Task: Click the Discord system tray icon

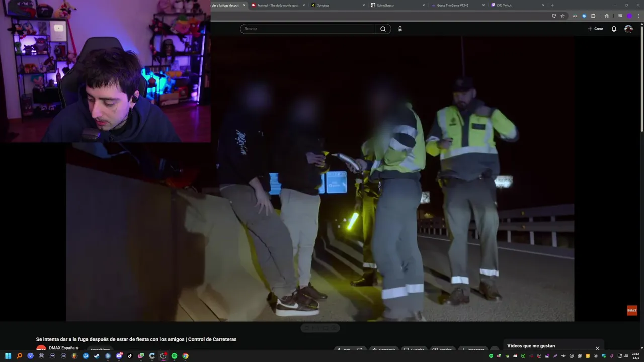Action: [x=515, y=356]
